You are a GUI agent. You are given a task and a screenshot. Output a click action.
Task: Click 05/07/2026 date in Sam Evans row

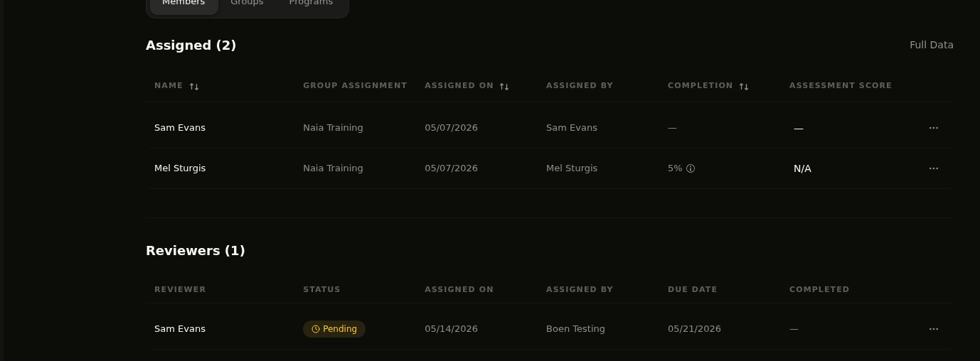451,128
